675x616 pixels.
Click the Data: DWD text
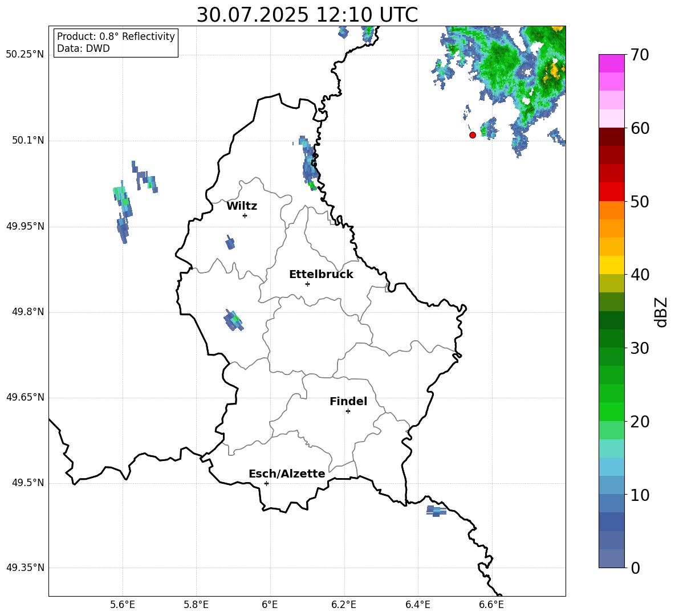pyautogui.click(x=83, y=48)
